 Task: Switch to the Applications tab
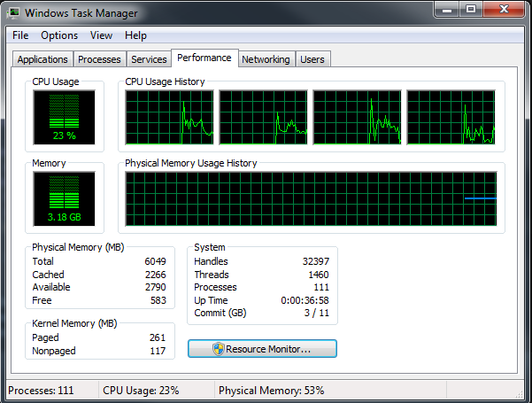(42, 59)
